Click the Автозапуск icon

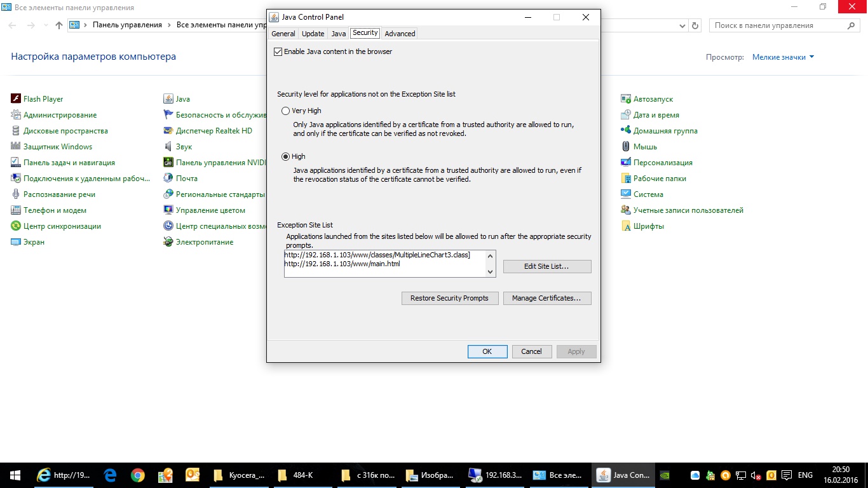tap(626, 98)
